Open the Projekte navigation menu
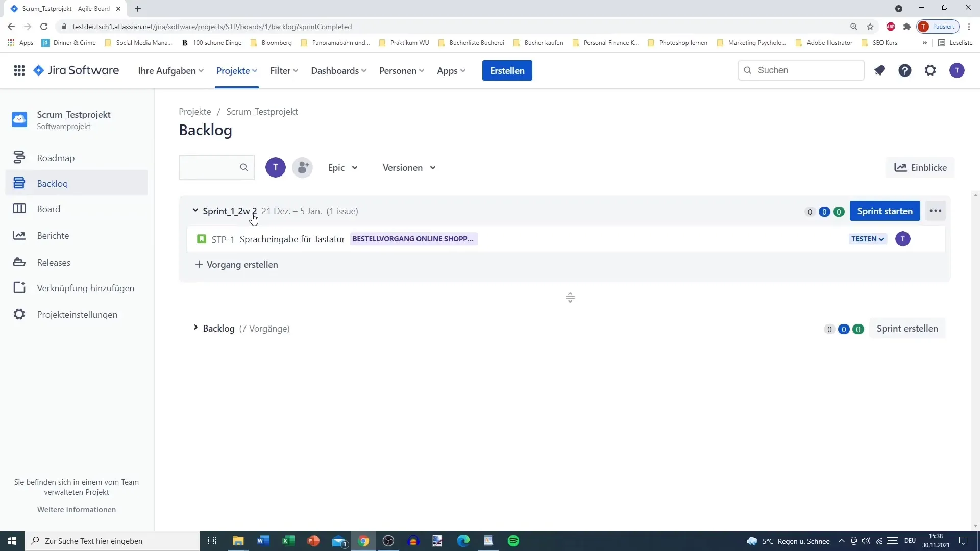 236,70
